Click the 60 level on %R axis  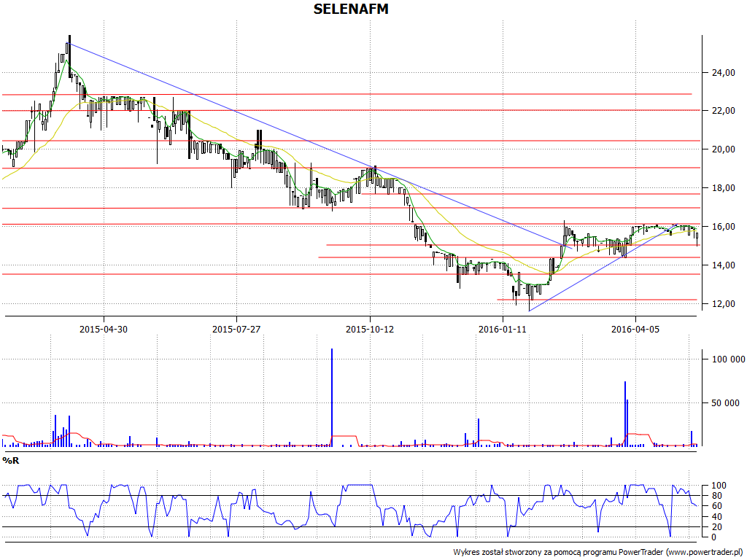[716, 506]
